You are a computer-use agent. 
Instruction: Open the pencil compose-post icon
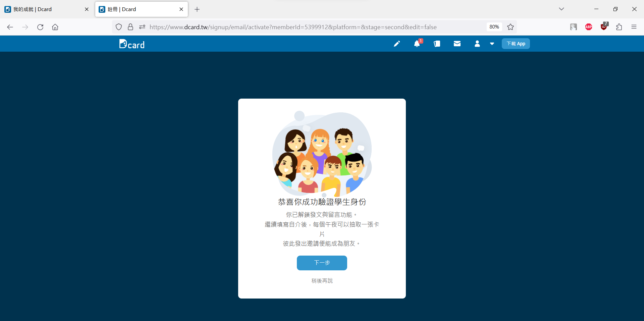pyautogui.click(x=397, y=44)
